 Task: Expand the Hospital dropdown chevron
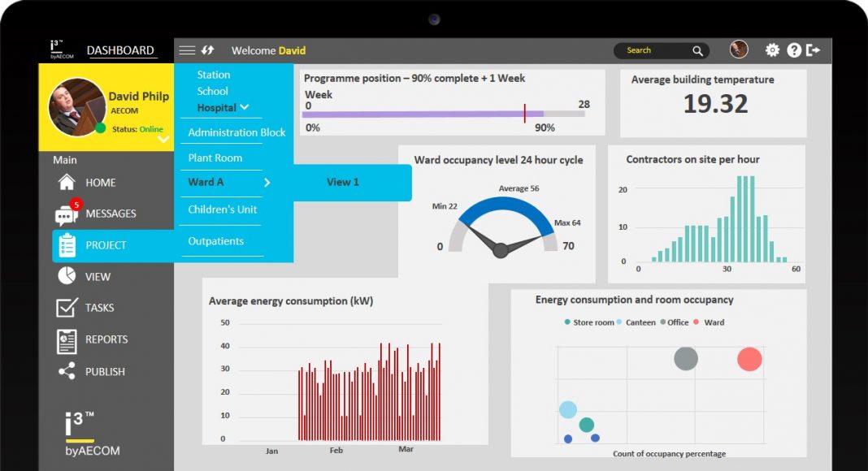tap(245, 107)
